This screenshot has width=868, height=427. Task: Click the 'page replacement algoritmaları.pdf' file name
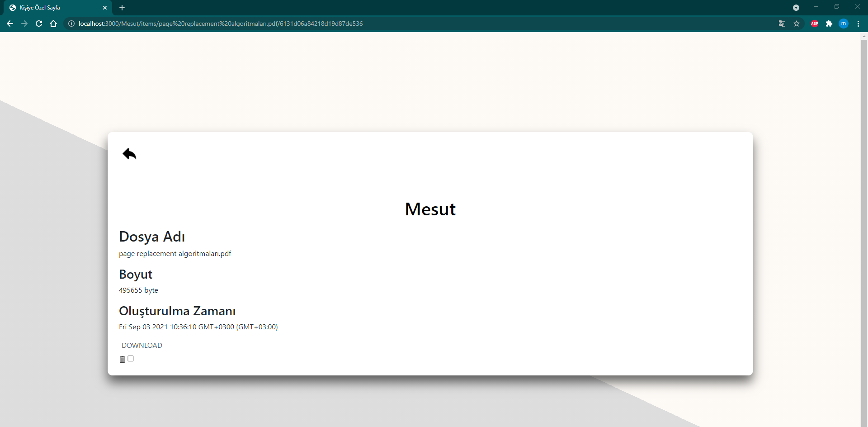(175, 253)
